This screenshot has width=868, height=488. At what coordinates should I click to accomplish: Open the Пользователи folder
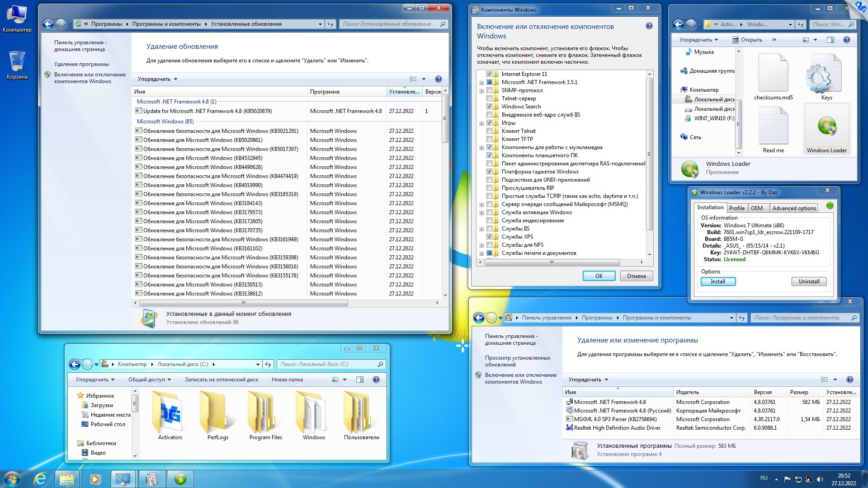pos(362,416)
